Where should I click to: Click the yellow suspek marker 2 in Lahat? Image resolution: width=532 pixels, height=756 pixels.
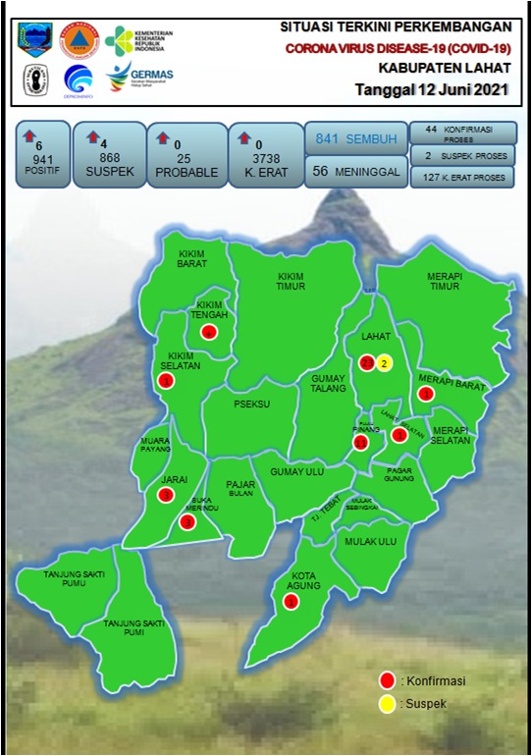tap(384, 363)
